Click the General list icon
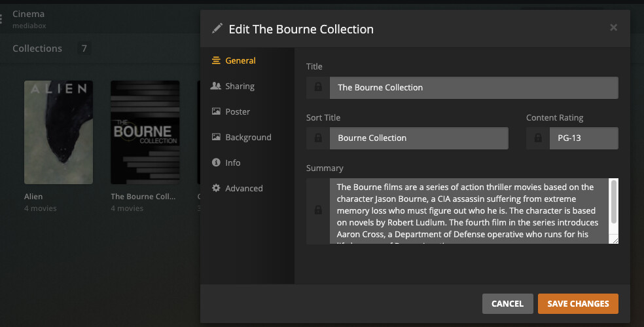This screenshot has height=327, width=644. [216, 60]
